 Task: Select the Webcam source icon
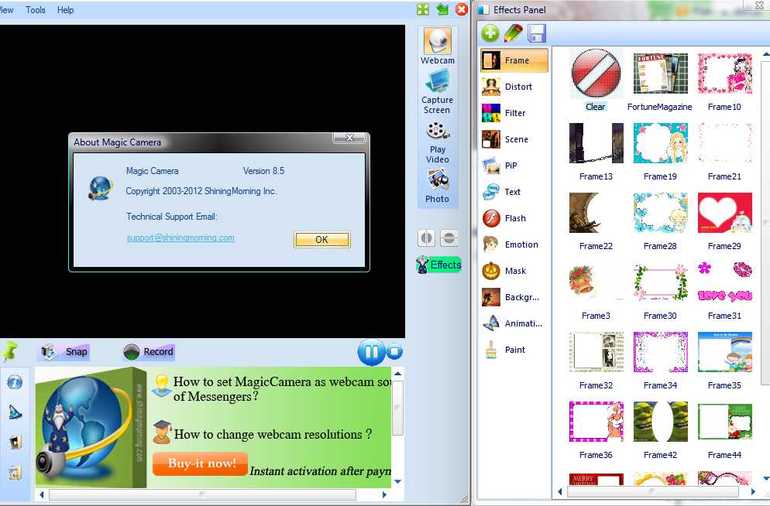(x=437, y=46)
